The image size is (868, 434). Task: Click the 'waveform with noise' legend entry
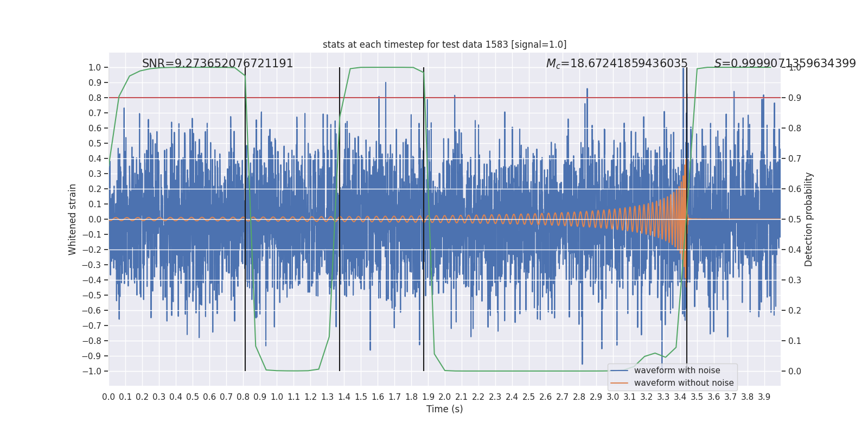677,371
